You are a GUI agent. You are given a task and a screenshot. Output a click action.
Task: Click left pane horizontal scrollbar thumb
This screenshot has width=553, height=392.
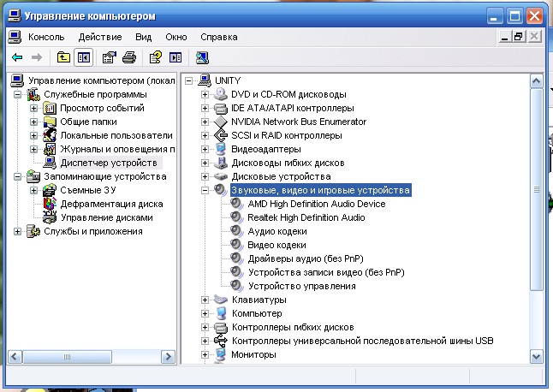[x=67, y=357]
